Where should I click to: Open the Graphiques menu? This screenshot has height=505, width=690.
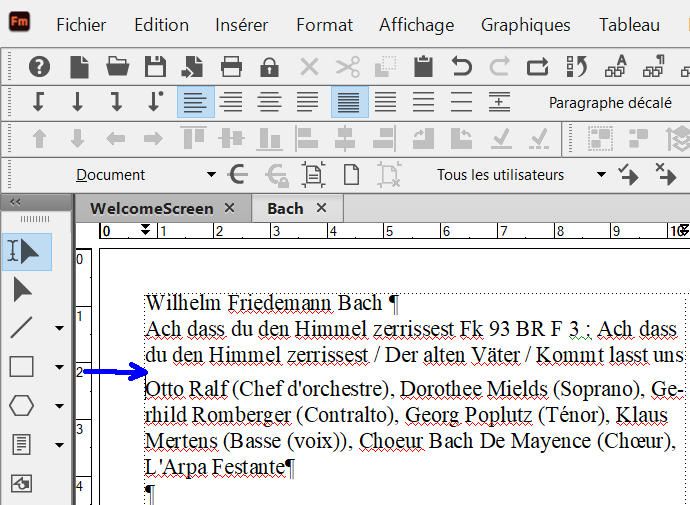pyautogui.click(x=525, y=25)
